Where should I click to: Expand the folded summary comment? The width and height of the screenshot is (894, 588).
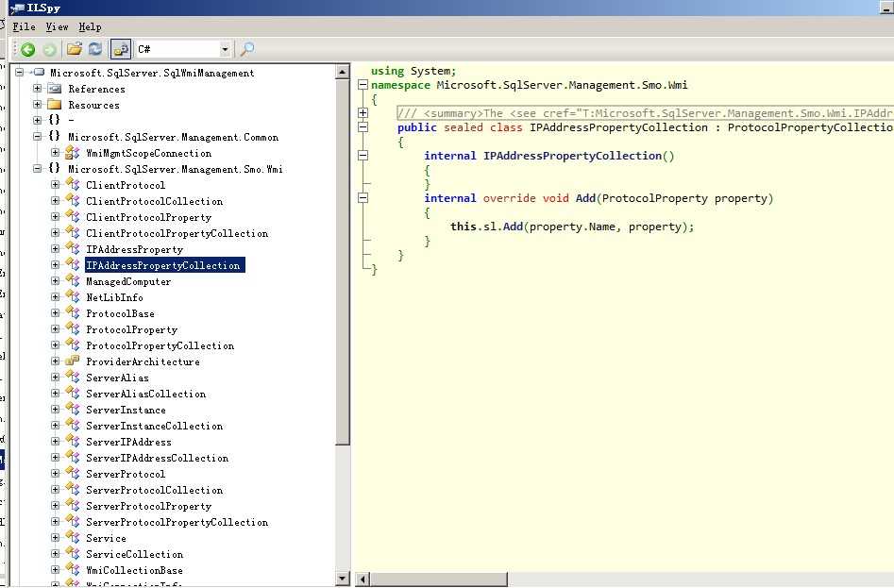pos(363,113)
